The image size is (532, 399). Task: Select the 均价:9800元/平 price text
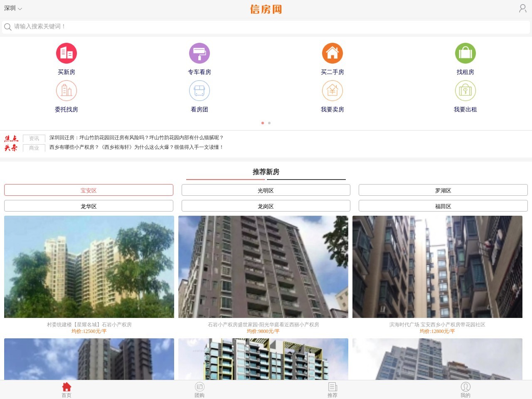tap(263, 331)
